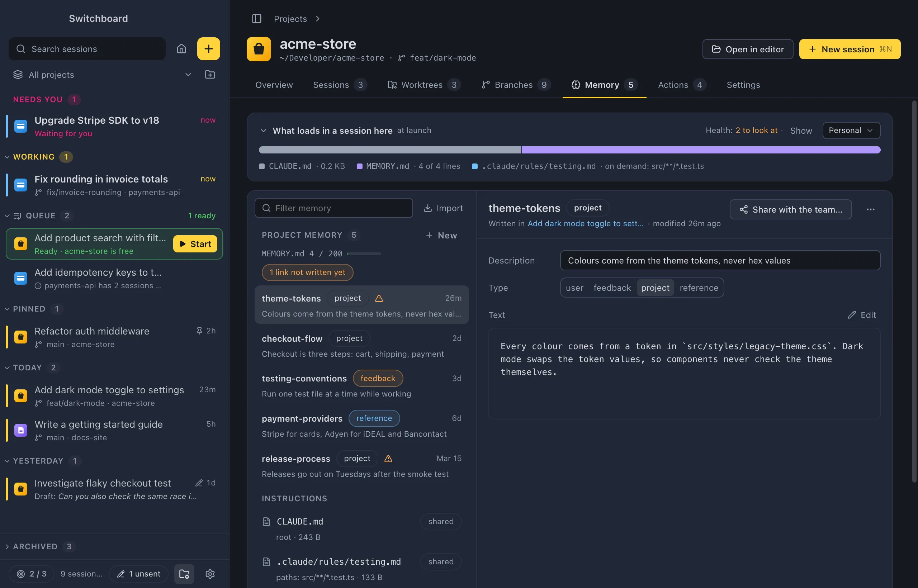Click the CLAUDE.md file icon under Instructions
Screen dimensions: 918x588
click(x=266, y=522)
